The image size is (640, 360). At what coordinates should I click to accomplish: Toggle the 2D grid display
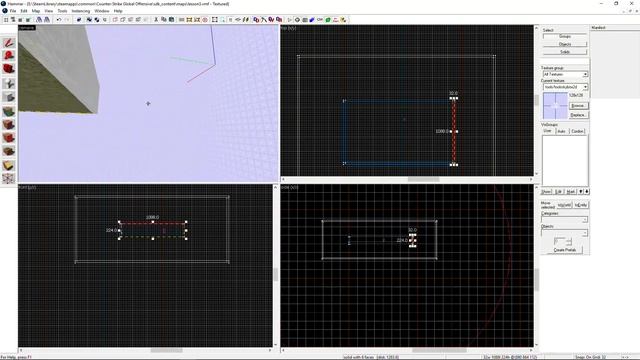click(x=6, y=20)
